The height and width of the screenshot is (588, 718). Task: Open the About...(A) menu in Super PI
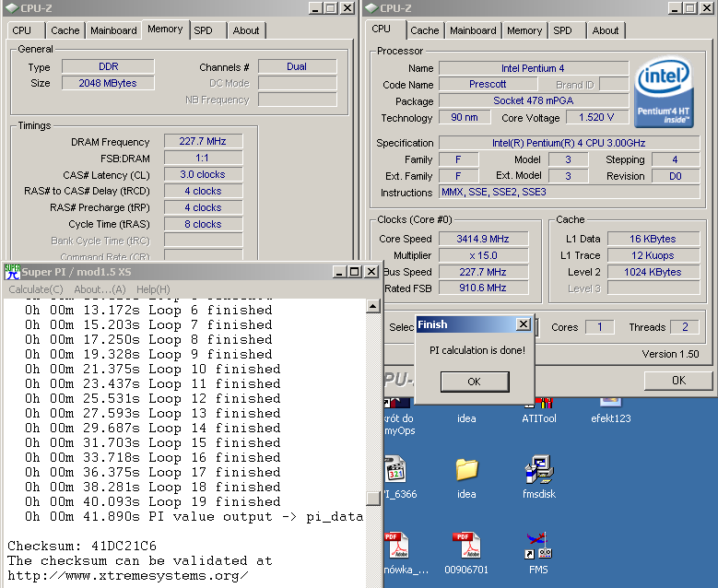pyautogui.click(x=100, y=289)
